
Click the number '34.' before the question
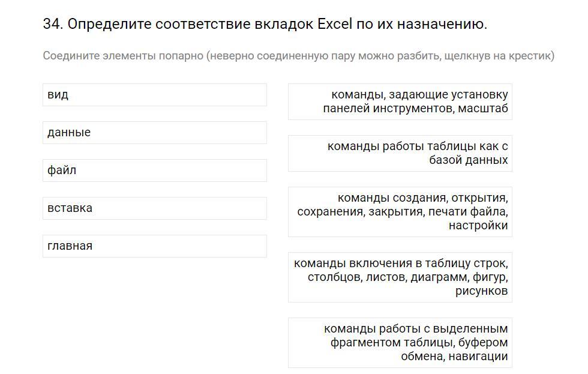(53, 25)
